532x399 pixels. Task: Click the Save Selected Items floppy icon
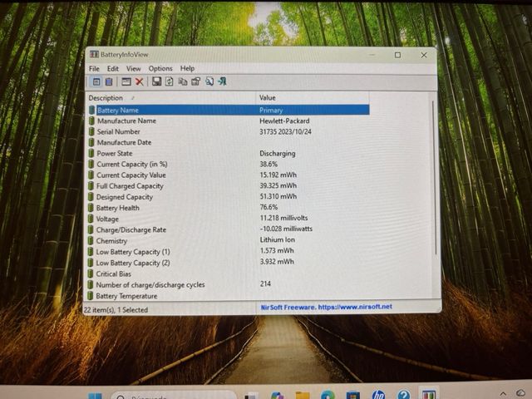(x=156, y=81)
